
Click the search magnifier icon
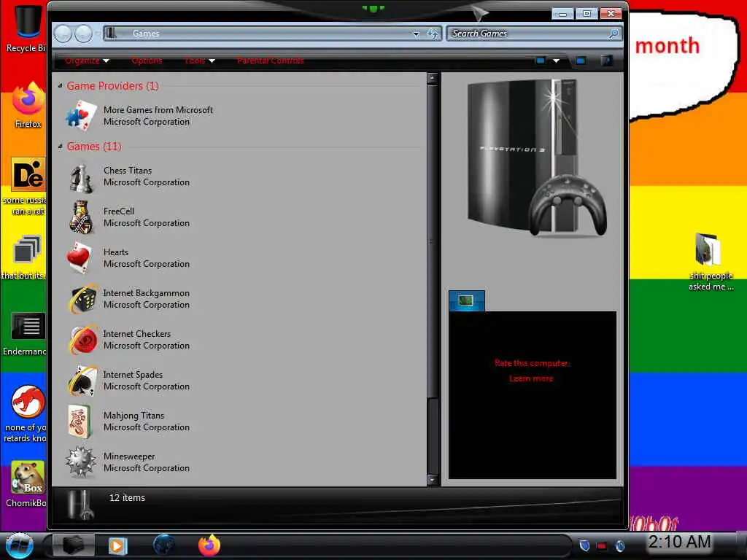coord(614,34)
